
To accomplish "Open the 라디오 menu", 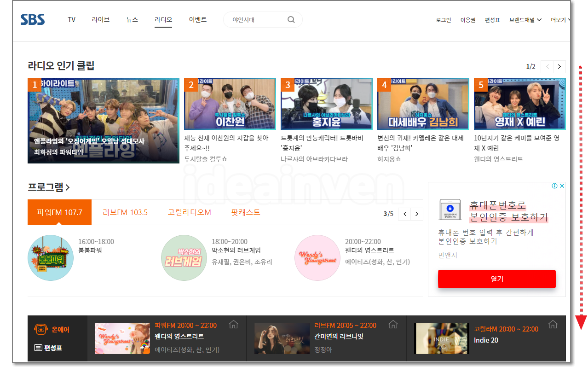I will (x=163, y=20).
